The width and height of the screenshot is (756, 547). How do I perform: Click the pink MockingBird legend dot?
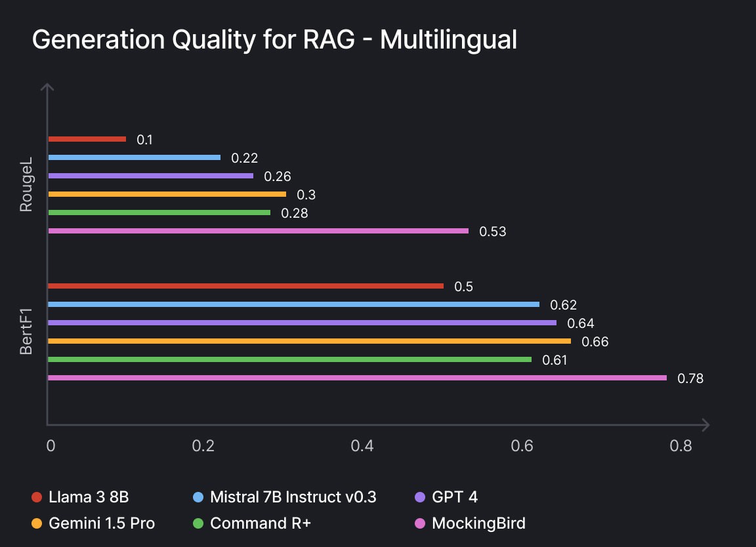(420, 523)
